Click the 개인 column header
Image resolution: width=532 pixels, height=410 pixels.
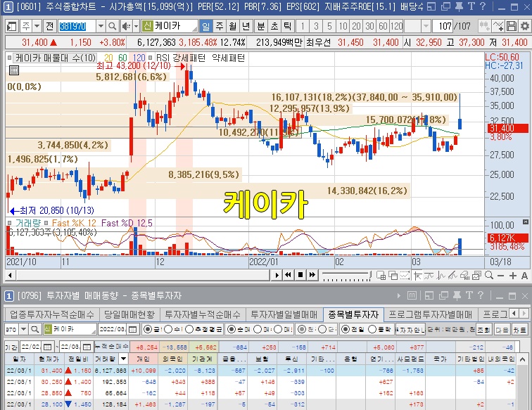click(143, 359)
